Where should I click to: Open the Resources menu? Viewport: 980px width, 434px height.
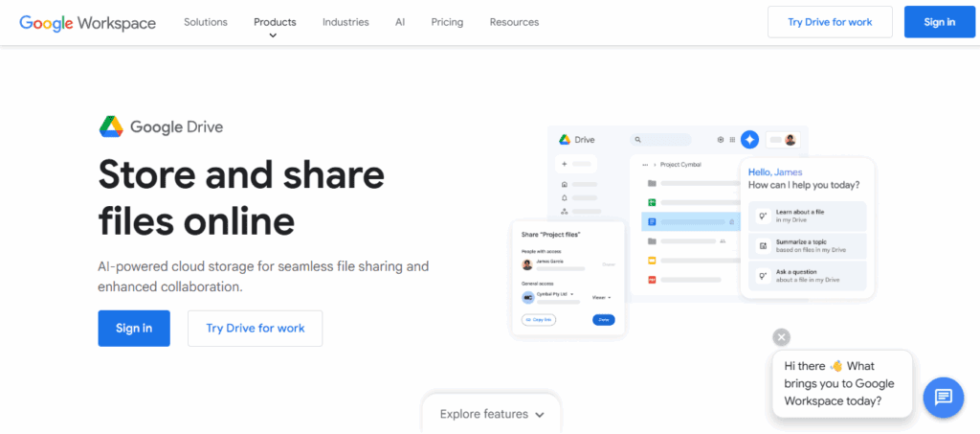[x=514, y=22]
